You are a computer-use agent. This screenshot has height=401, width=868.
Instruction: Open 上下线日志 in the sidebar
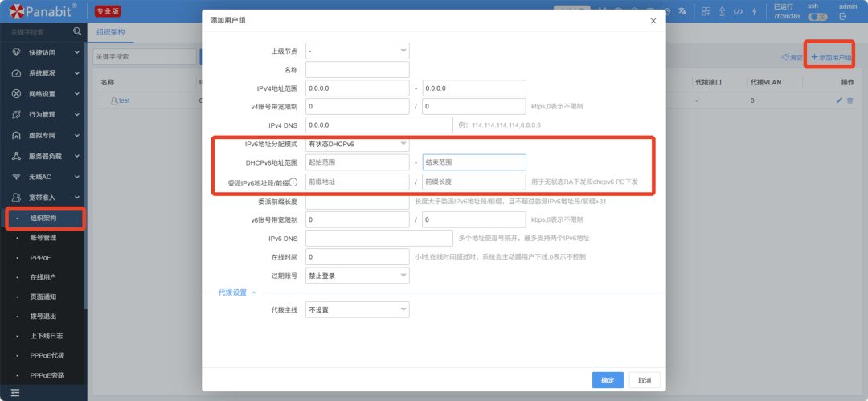[46, 336]
